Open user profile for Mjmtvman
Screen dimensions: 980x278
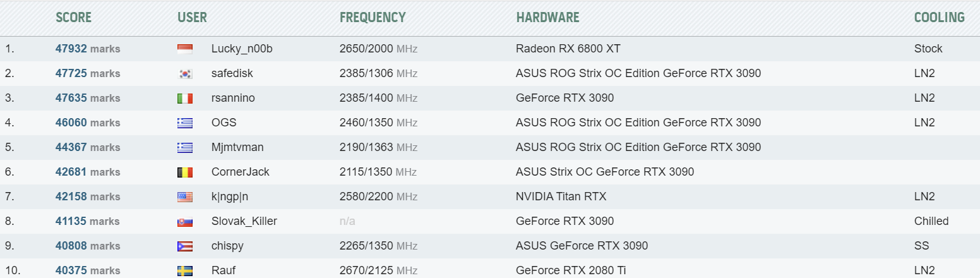[237, 147]
